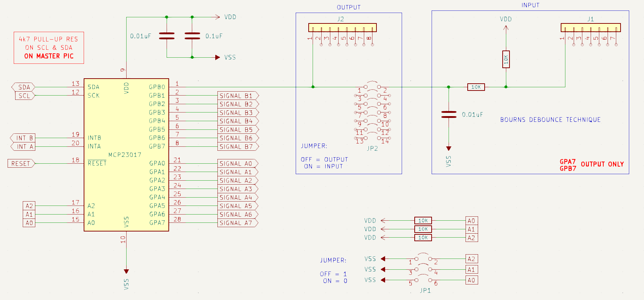The height and width of the screenshot is (300, 644).
Task: Click the 4k7 pull-up note box
Action: pos(49,48)
